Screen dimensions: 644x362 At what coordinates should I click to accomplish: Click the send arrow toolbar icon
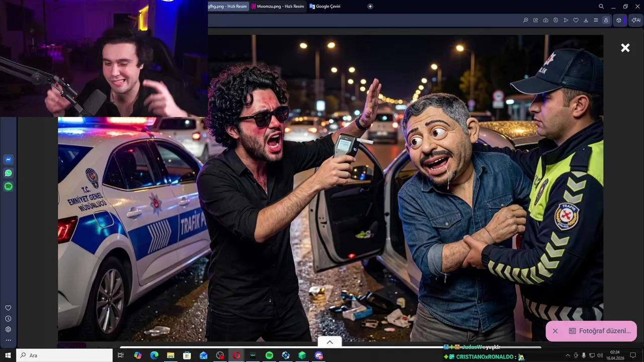[x=566, y=20]
